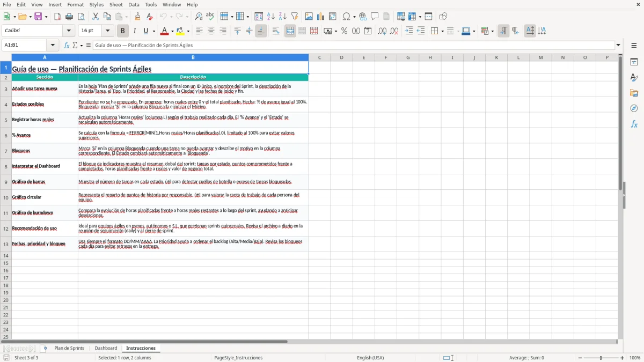644x362 pixels.
Task: Insert a comment
Action: coord(375,17)
